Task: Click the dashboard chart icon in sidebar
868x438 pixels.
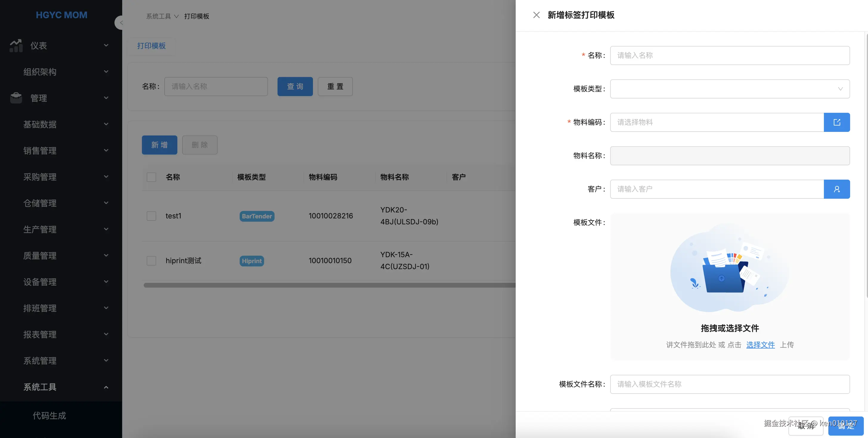Action: click(16, 46)
